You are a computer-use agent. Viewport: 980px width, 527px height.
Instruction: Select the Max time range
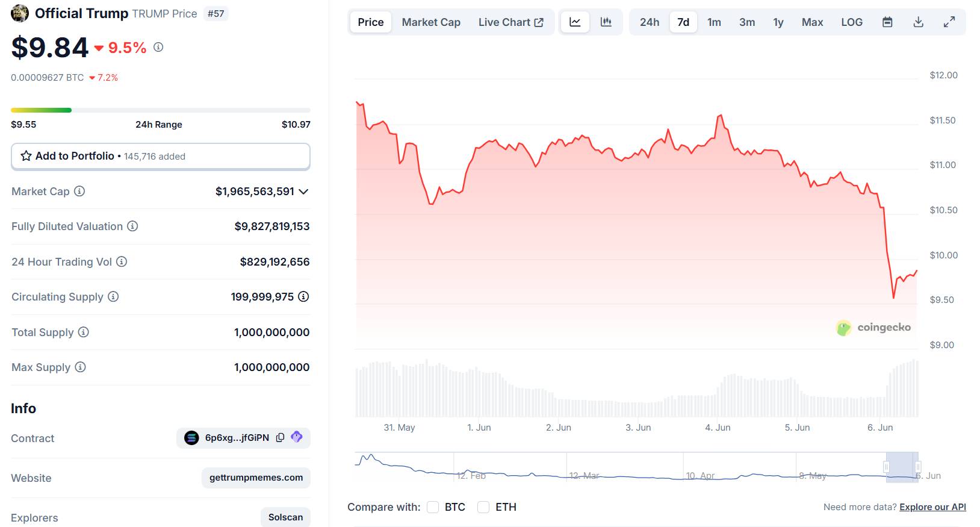812,22
